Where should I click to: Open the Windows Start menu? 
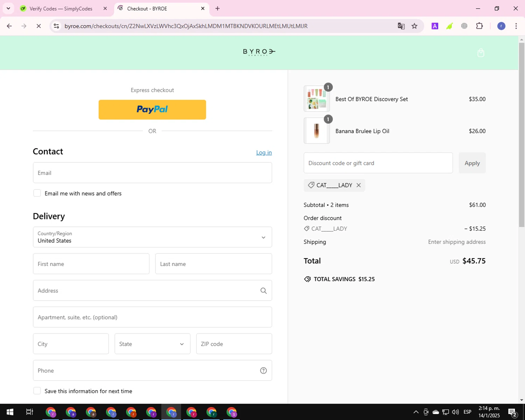(10, 412)
